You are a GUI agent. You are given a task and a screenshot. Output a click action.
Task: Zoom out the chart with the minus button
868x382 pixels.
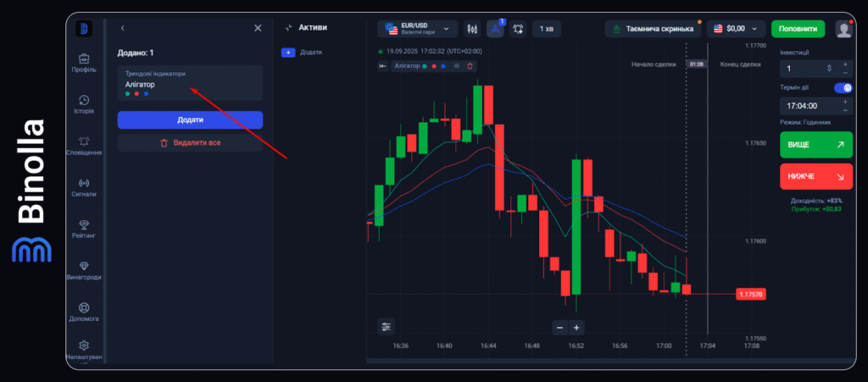coord(559,328)
